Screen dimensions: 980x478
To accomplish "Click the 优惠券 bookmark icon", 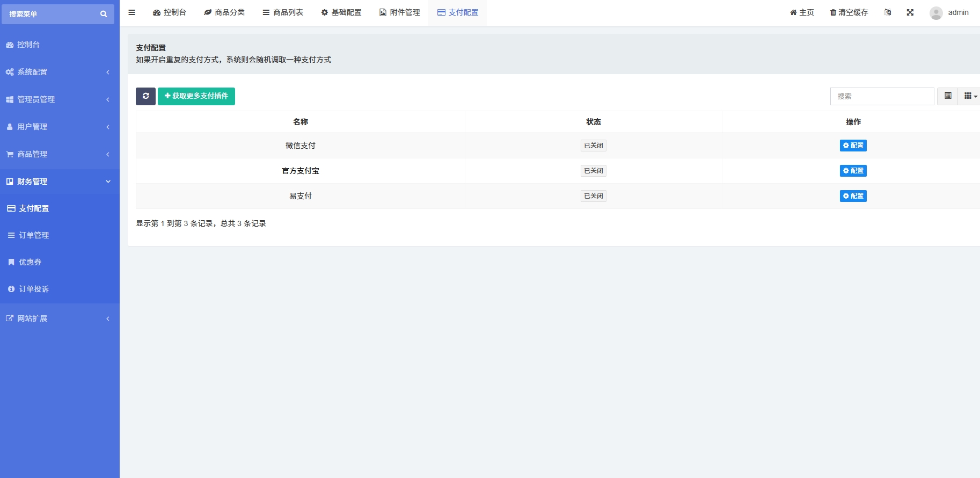I will [11, 262].
